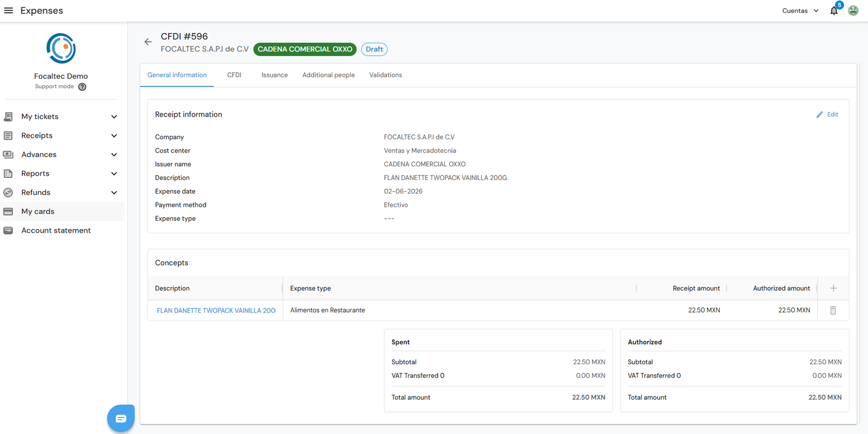The height and width of the screenshot is (434, 868).
Task: Click the support mode help icon
Action: coord(82,87)
